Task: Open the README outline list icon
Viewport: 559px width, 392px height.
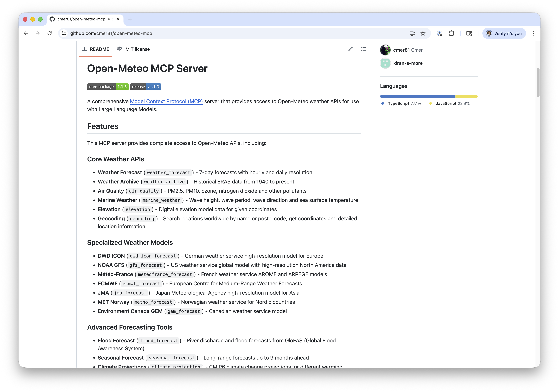Action: pyautogui.click(x=363, y=49)
